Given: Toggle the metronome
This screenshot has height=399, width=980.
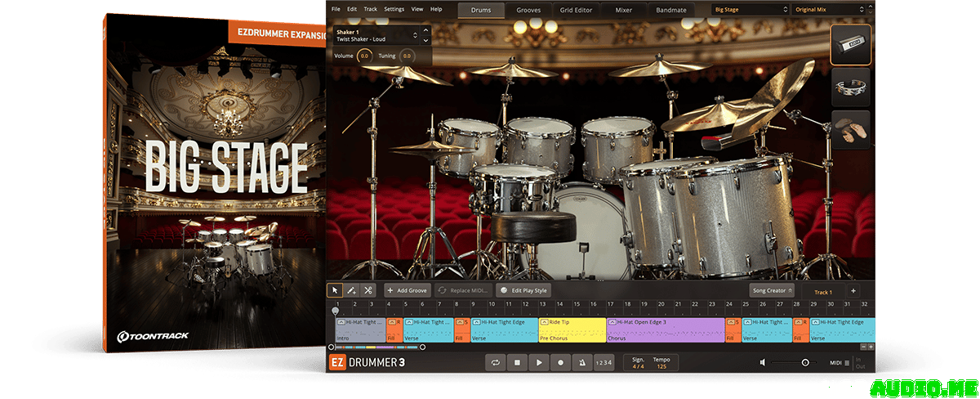Looking at the screenshot, I should (581, 361).
